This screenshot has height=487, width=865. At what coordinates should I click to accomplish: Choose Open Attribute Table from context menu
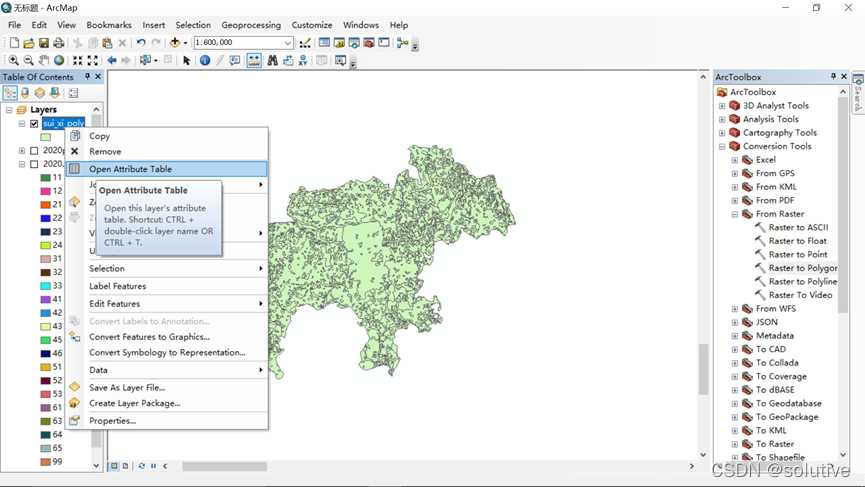(x=130, y=169)
